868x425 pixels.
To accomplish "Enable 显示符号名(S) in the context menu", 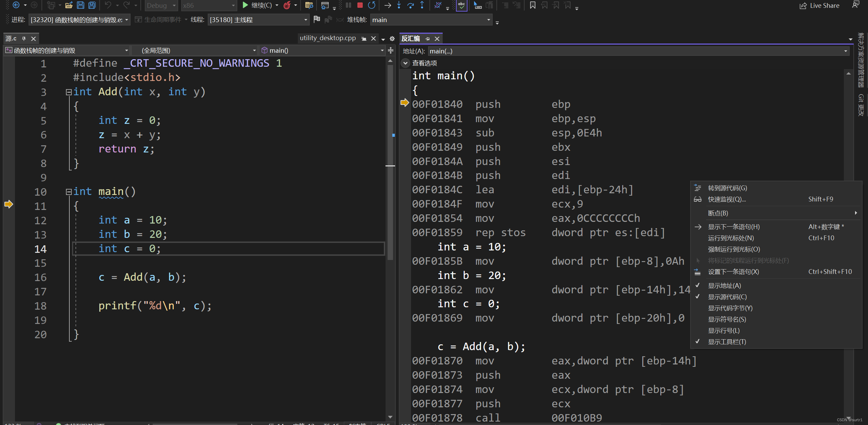I will (727, 319).
